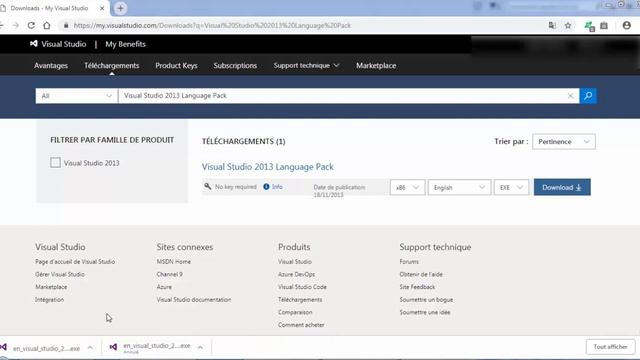Screen dimensions: 640x360
Task: Expand options of second downloaded exe chevron
Action: 200,347
